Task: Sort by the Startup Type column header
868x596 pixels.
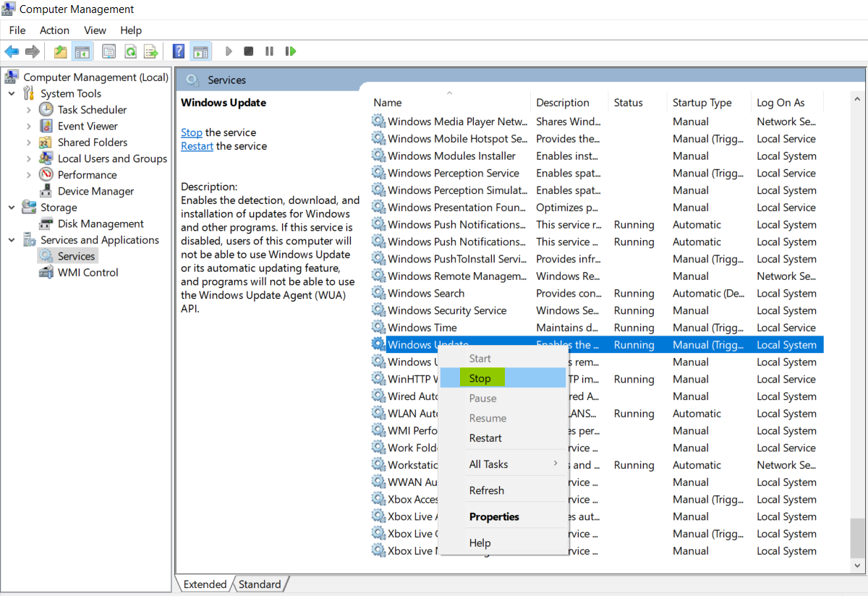Action: click(702, 103)
